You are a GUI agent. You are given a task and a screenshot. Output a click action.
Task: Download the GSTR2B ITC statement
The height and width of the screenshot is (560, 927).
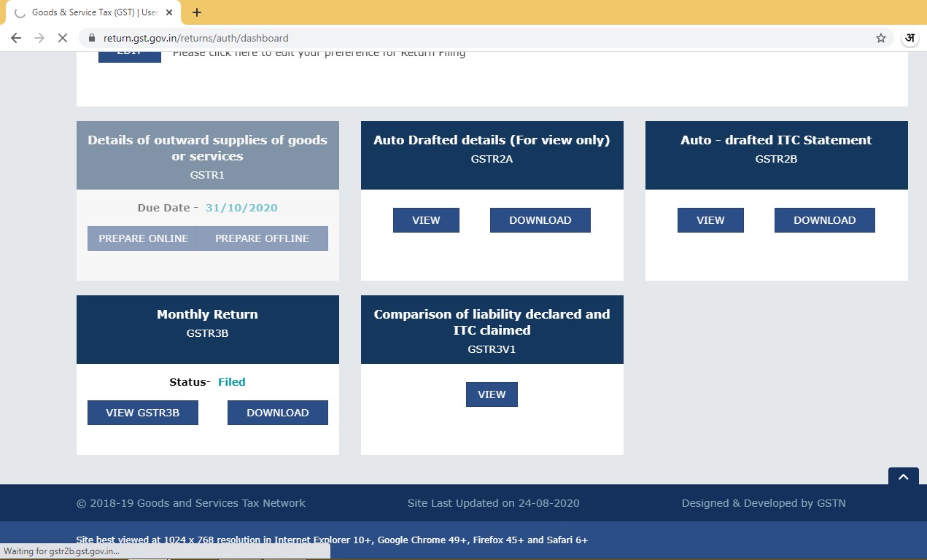824,220
